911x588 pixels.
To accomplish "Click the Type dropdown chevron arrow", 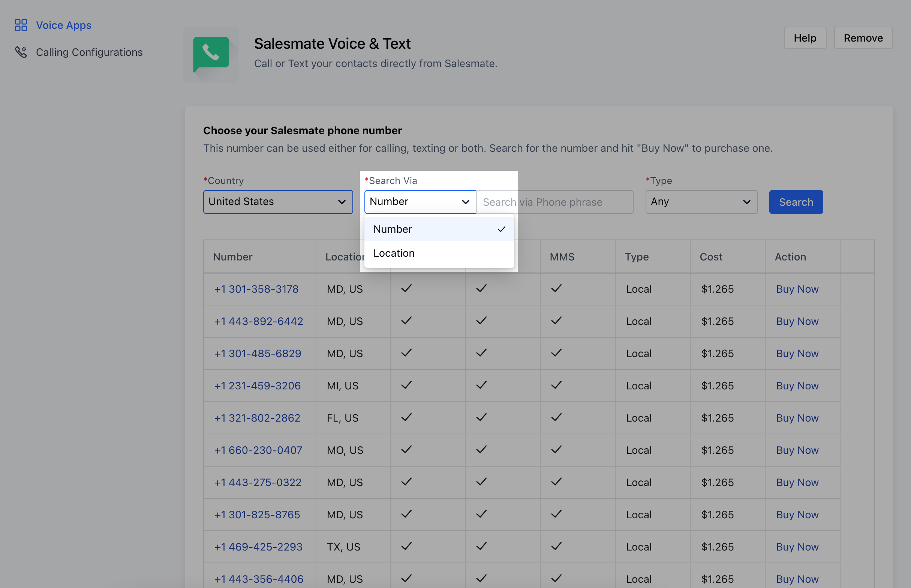I will (x=746, y=202).
